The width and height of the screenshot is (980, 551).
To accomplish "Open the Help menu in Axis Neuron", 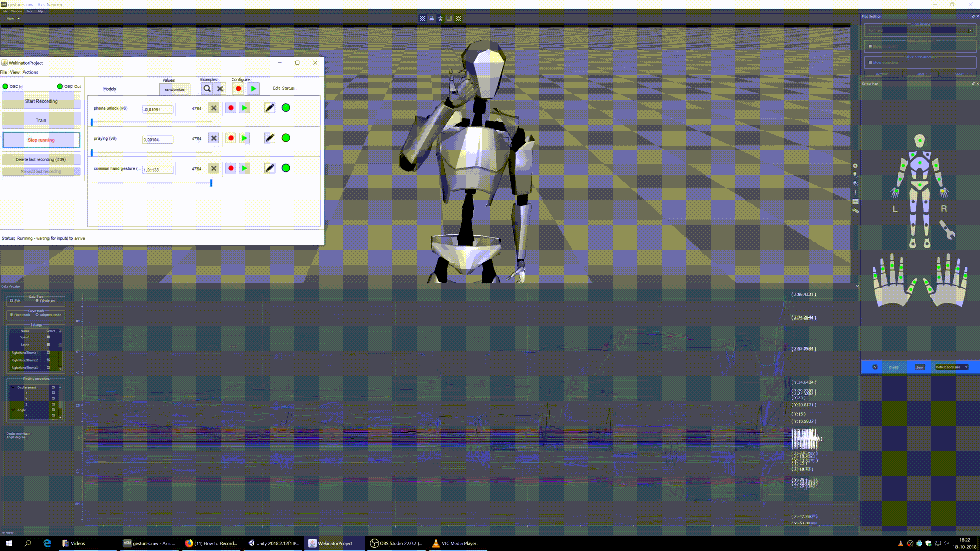I will point(40,11).
